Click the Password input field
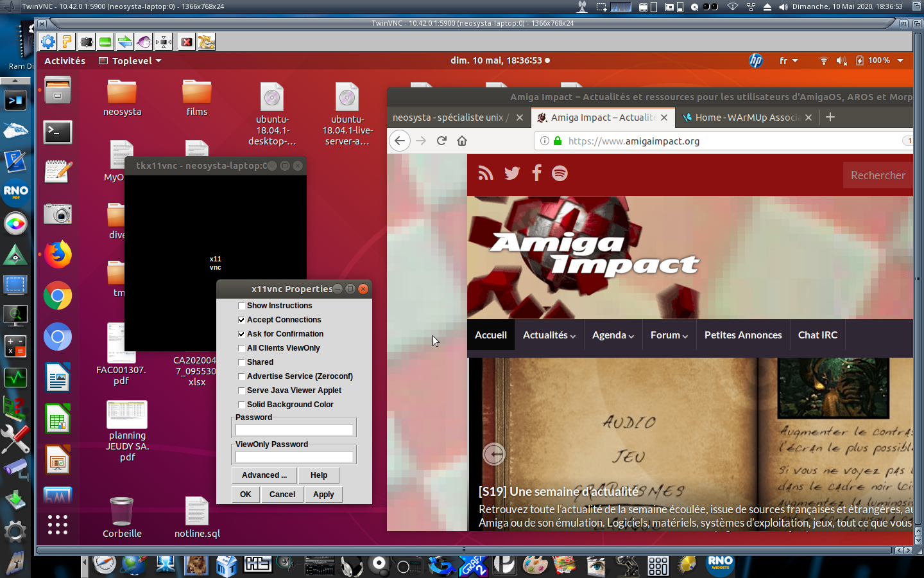This screenshot has height=578, width=924. (294, 430)
